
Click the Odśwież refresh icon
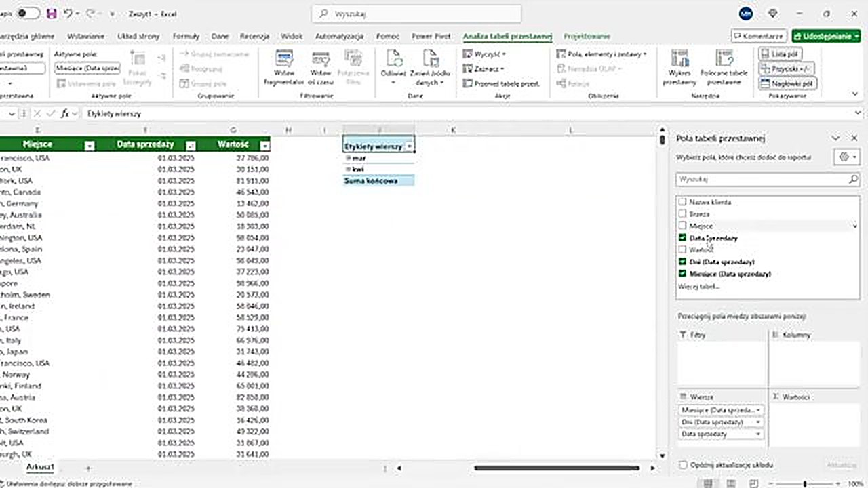click(393, 60)
